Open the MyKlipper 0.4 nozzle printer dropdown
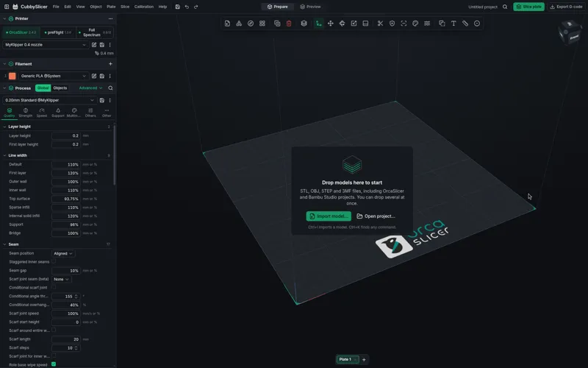 (46, 45)
